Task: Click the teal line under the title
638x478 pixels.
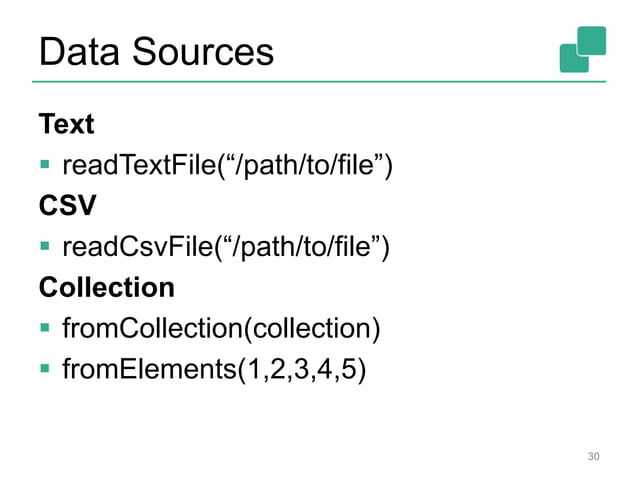Action: [320, 82]
